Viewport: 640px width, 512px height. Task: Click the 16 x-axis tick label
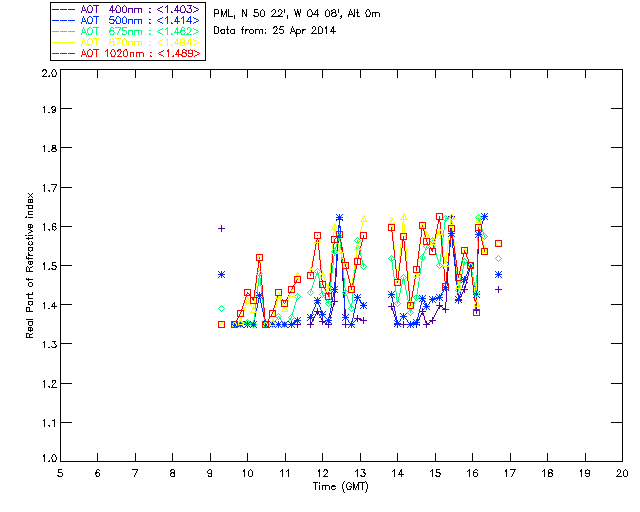[x=472, y=473]
